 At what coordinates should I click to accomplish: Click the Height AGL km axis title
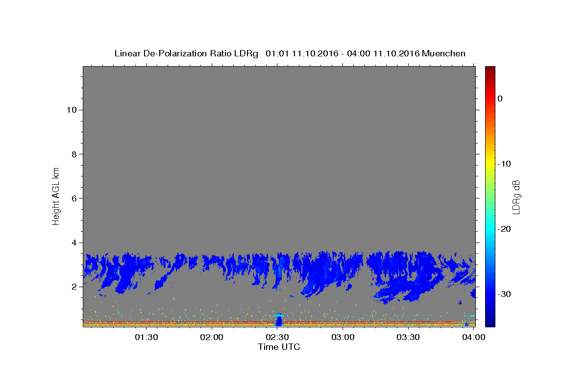coord(56,196)
